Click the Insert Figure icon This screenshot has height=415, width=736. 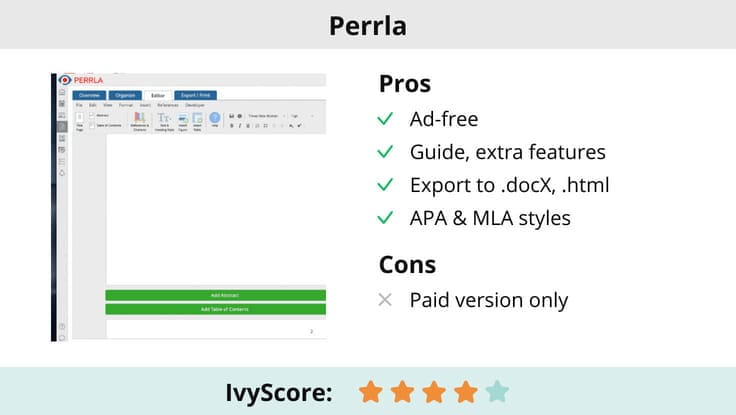tap(183, 119)
